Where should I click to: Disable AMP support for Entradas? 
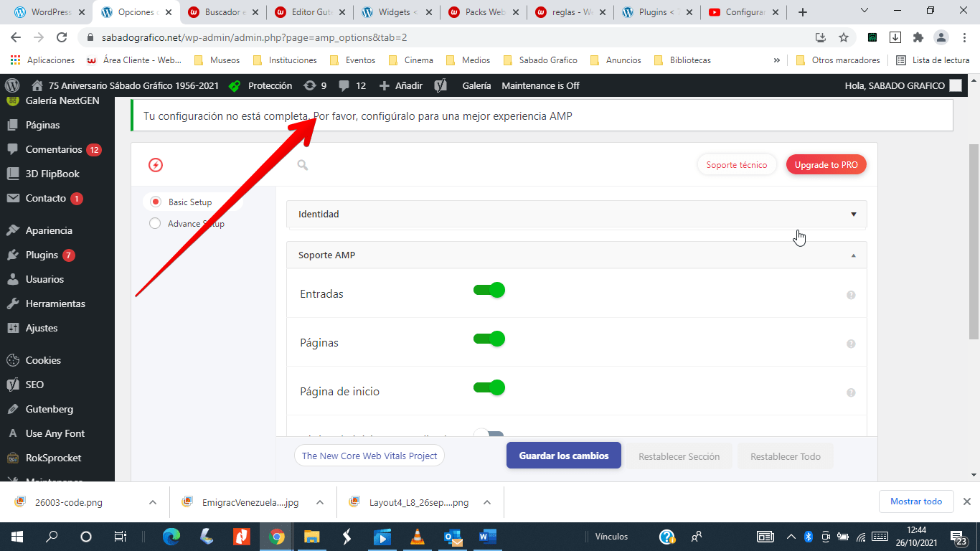coord(489,290)
